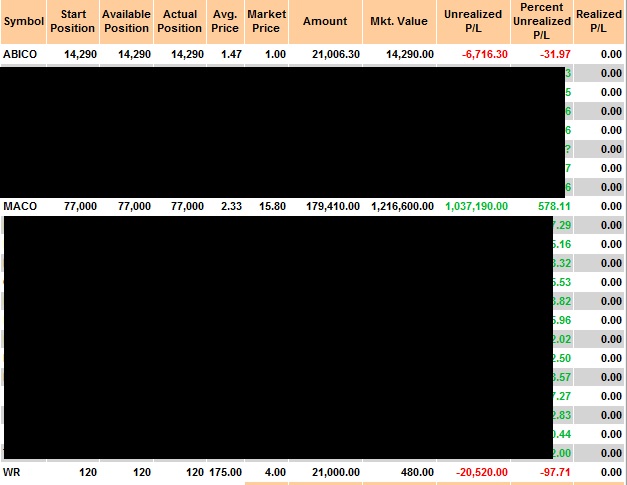Click MACO average price 2.33

[232, 206]
